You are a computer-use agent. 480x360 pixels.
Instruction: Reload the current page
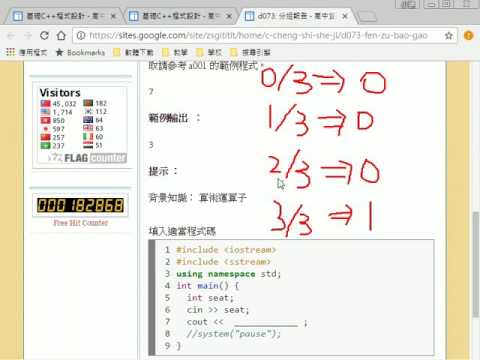pos(44,35)
